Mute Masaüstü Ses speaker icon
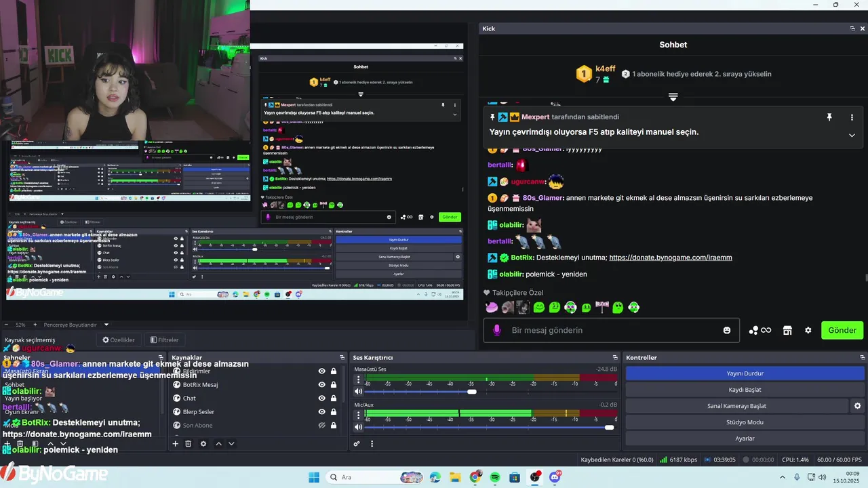 pos(358,392)
